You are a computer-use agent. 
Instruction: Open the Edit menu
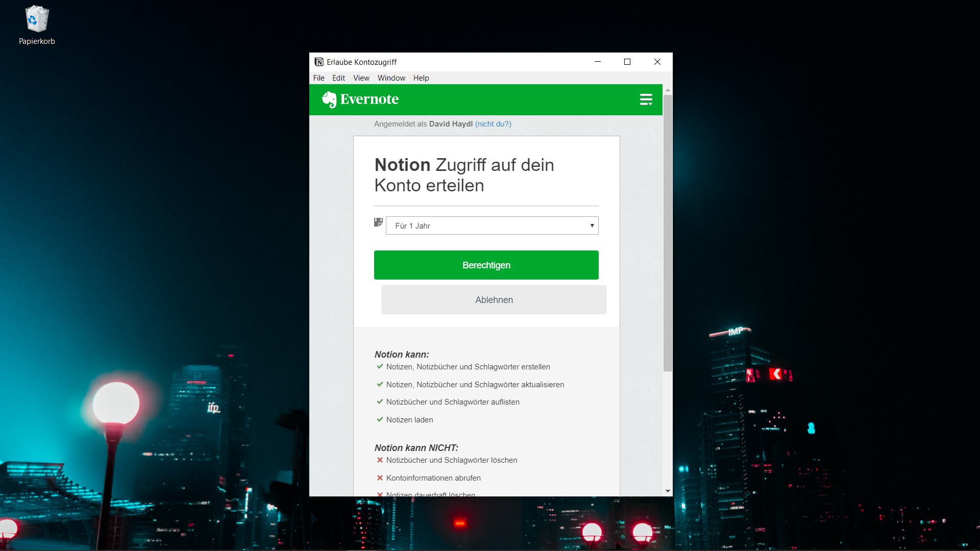338,78
